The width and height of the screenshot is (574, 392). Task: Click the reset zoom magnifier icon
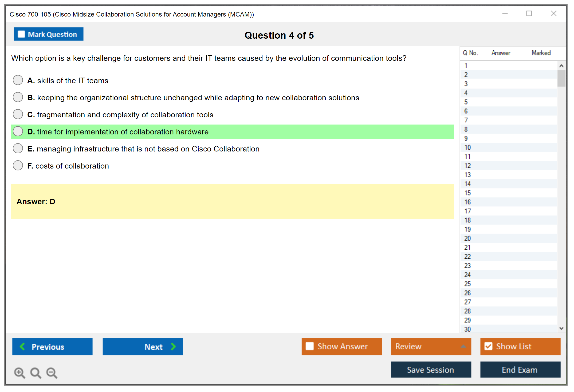[36, 373]
